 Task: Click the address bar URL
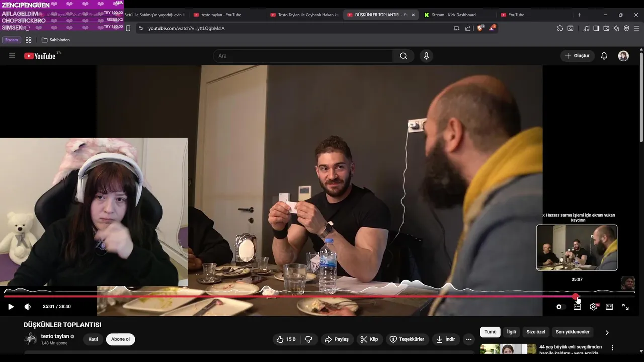pos(187,28)
